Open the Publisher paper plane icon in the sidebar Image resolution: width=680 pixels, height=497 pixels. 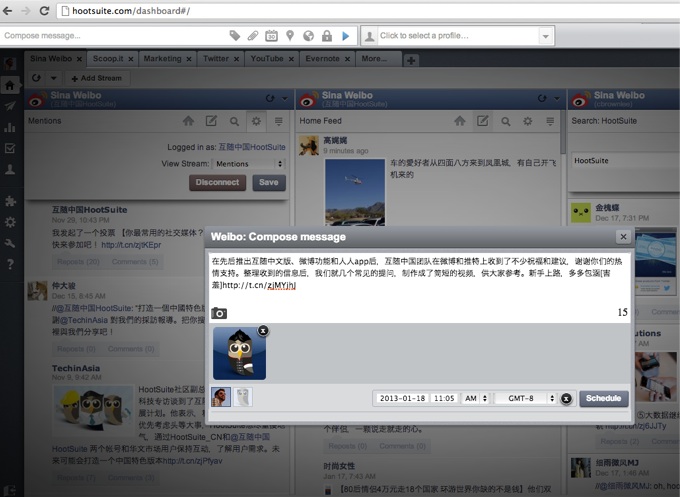10,106
